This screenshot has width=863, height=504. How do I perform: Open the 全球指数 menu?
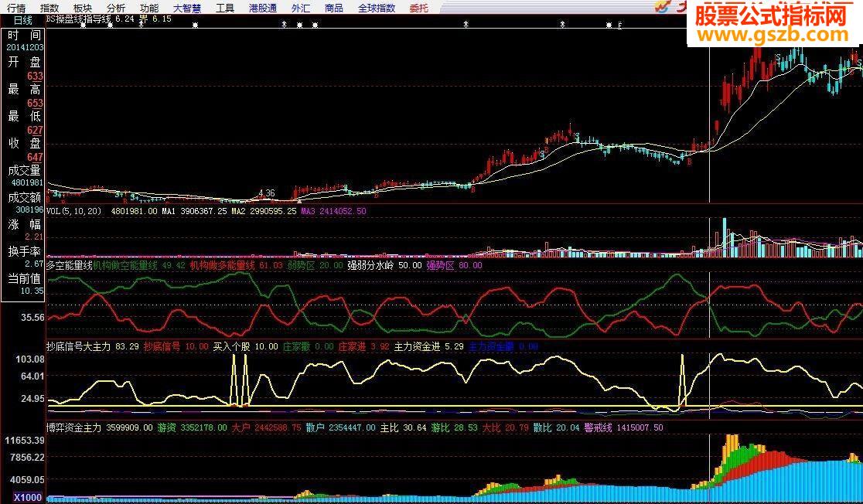click(377, 8)
